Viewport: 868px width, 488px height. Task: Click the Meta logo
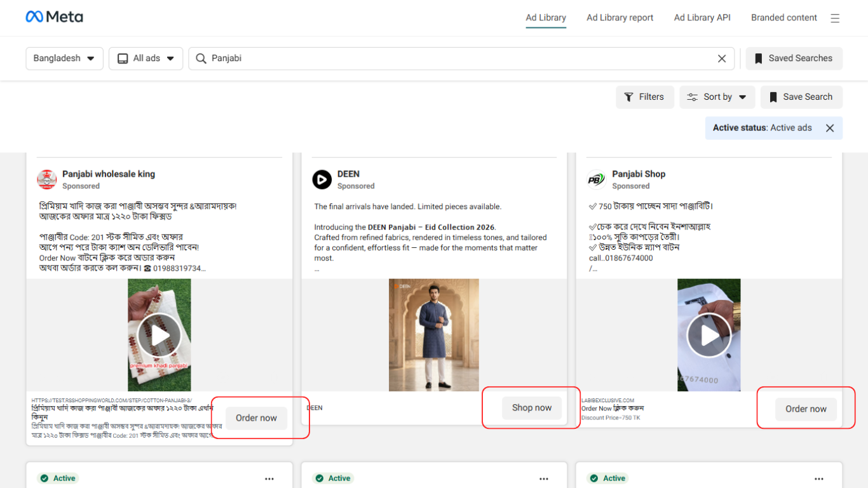click(54, 17)
